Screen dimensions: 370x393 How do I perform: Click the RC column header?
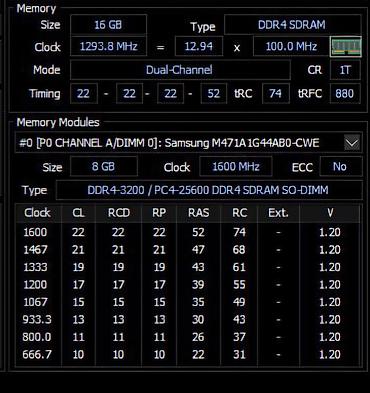[240, 213]
